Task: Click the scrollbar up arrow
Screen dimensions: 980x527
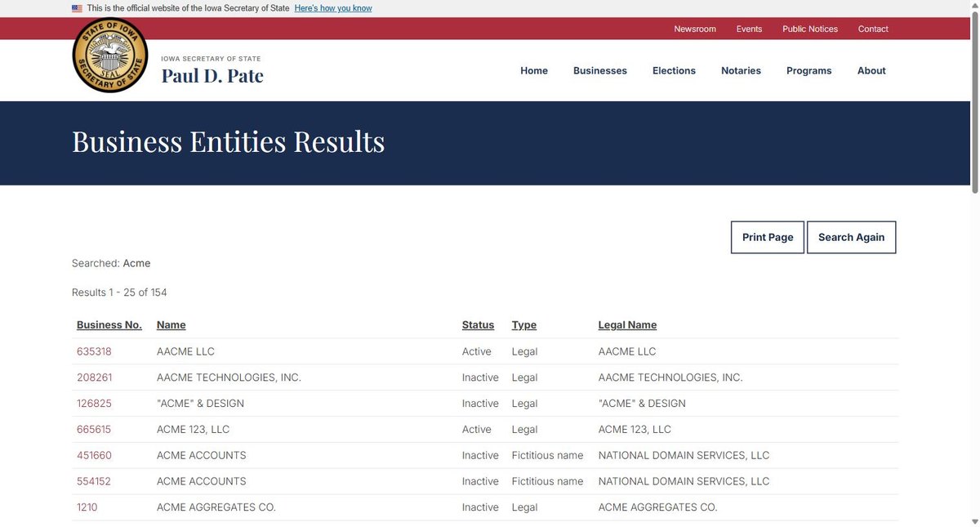Action: 973,5
